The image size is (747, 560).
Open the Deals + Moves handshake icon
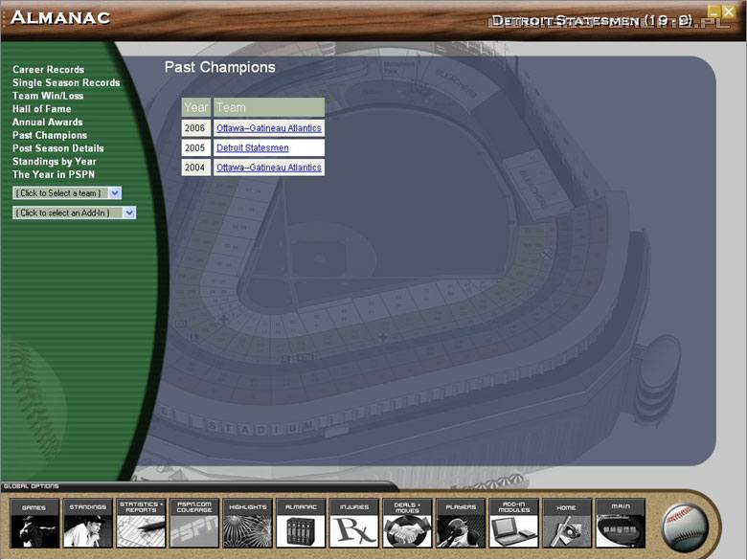click(x=407, y=523)
